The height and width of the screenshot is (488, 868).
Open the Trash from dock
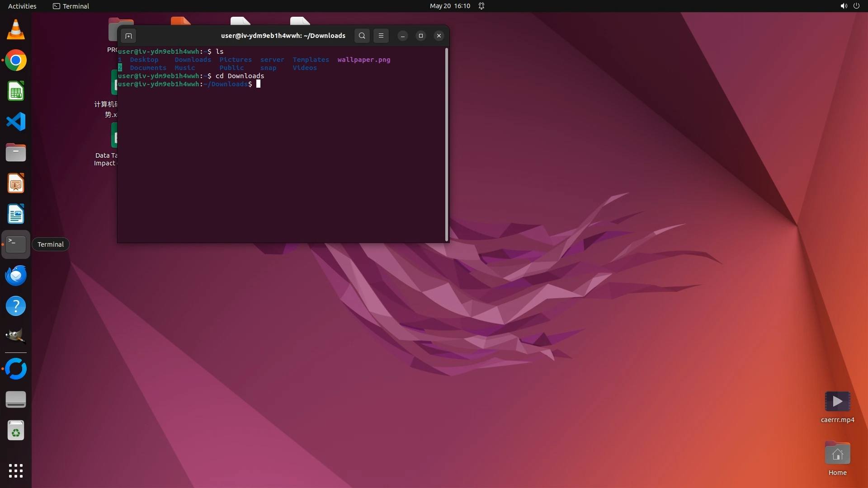(x=16, y=431)
